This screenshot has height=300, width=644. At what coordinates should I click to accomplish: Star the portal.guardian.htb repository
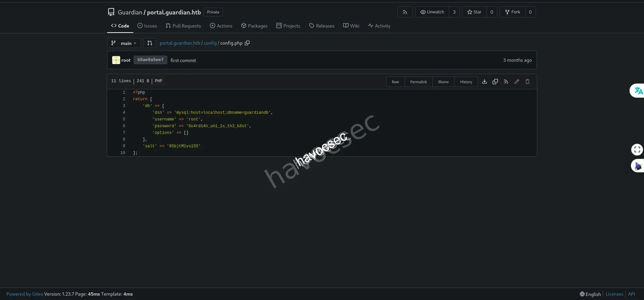[474, 12]
